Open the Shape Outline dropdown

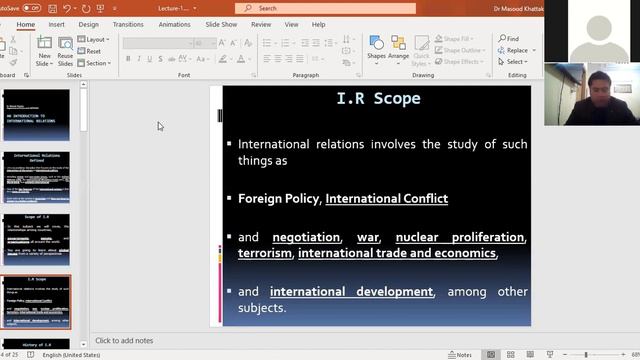pyautogui.click(x=460, y=50)
